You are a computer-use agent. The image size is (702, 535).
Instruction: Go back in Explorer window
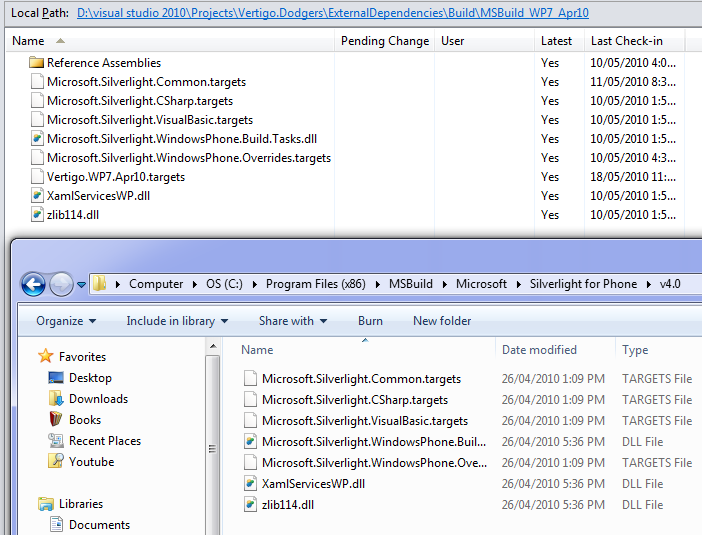tap(33, 284)
